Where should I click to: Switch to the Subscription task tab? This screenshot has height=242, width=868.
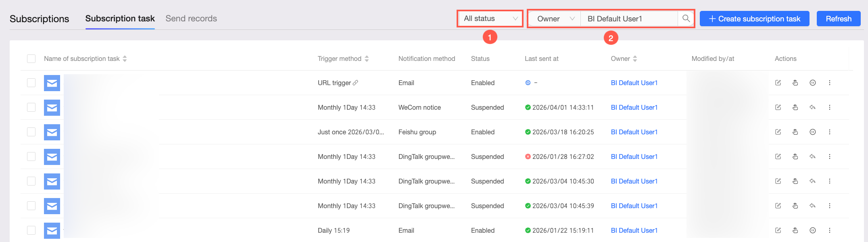click(120, 19)
